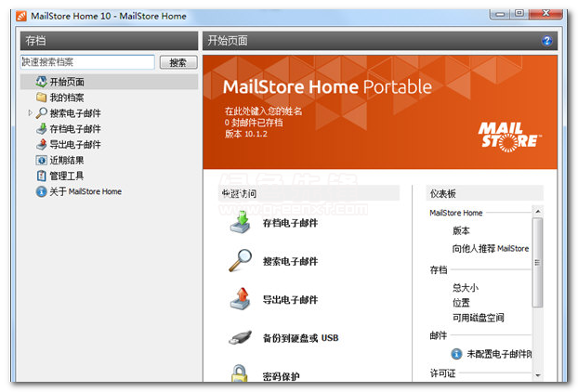Click the 0 封邮件已存档 text on banner
578x392 pixels.
pos(254,123)
